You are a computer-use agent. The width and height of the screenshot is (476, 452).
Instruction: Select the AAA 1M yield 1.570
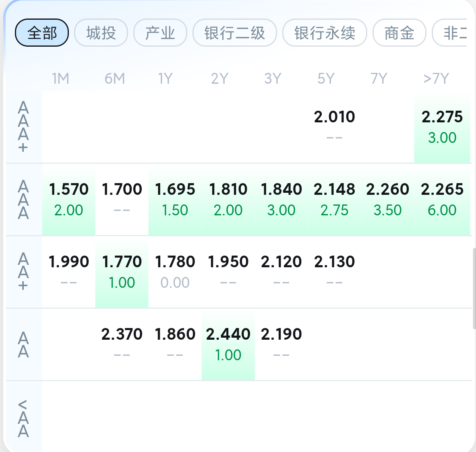click(x=68, y=199)
